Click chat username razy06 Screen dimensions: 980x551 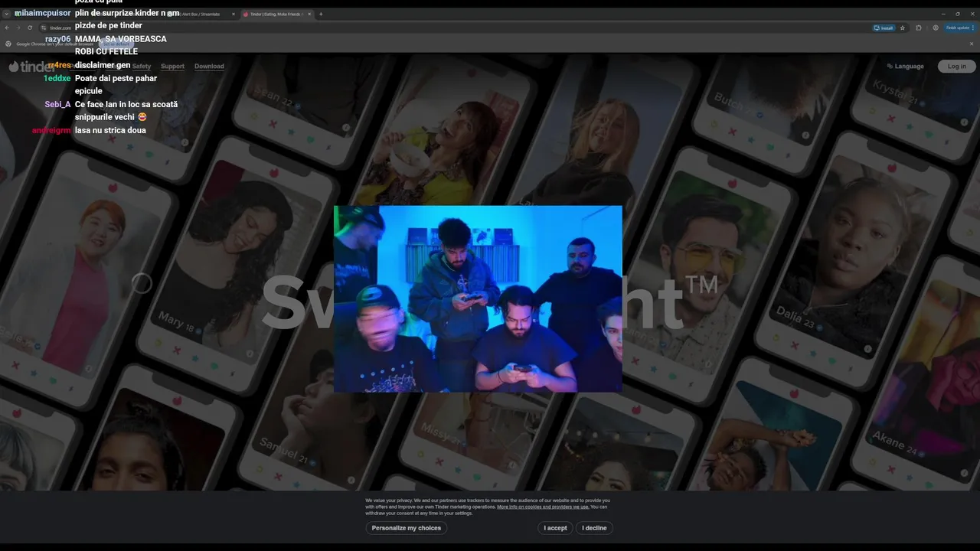coord(57,39)
